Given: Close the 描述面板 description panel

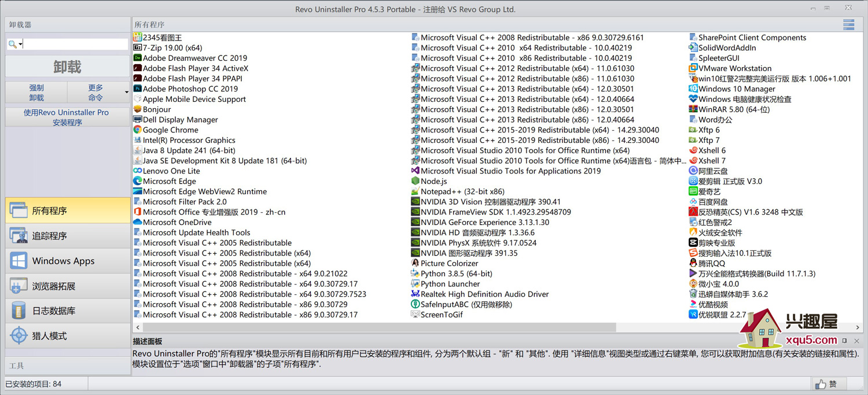Looking at the screenshot, I should 856,341.
